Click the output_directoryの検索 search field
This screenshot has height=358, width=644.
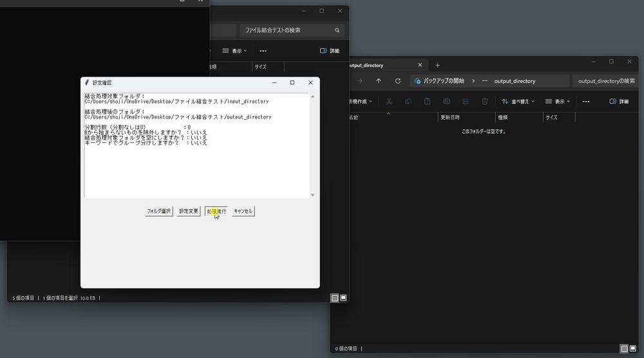(606, 81)
